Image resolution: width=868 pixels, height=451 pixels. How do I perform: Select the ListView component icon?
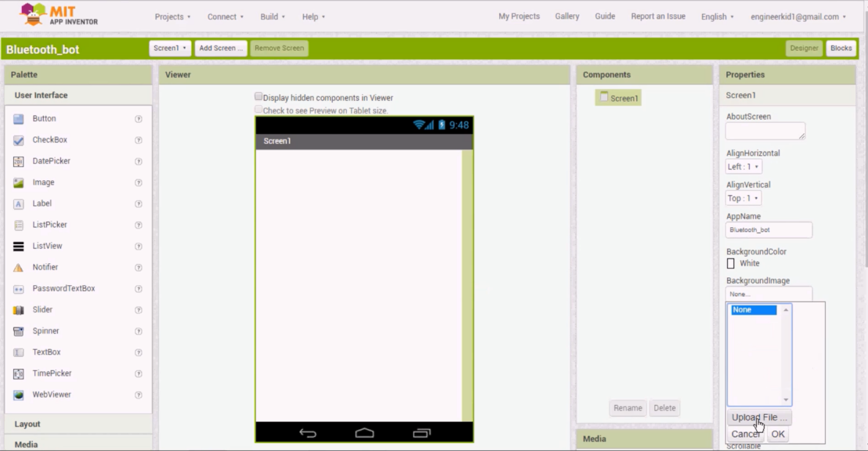point(18,247)
